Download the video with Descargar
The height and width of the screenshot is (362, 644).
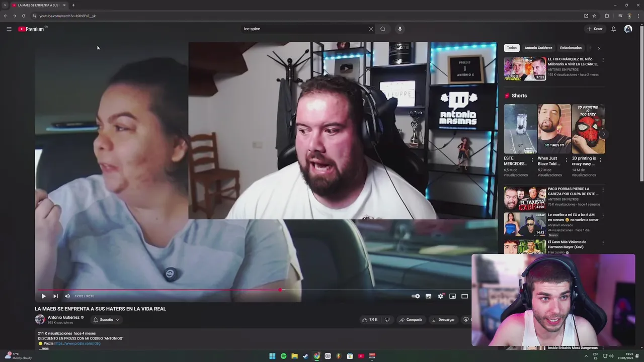pyautogui.click(x=443, y=320)
